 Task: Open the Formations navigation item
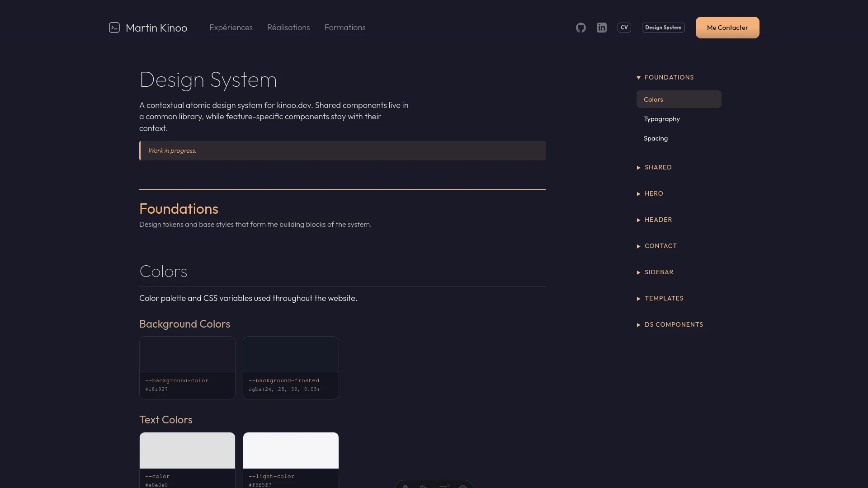click(x=345, y=28)
